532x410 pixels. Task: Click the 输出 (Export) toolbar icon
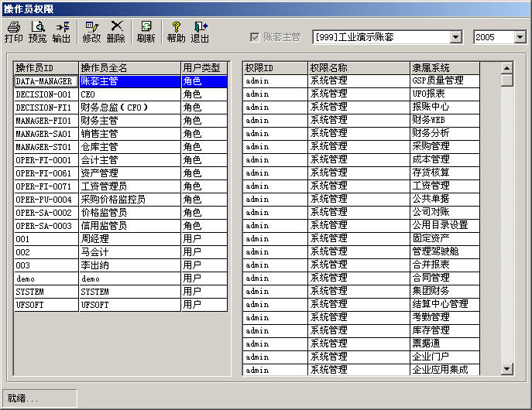61,32
